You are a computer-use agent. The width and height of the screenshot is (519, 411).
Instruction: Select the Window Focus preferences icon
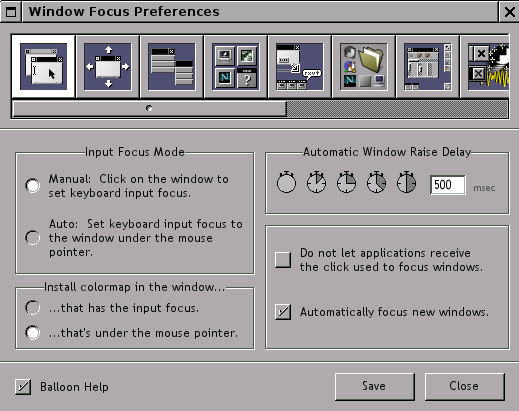[x=43, y=66]
